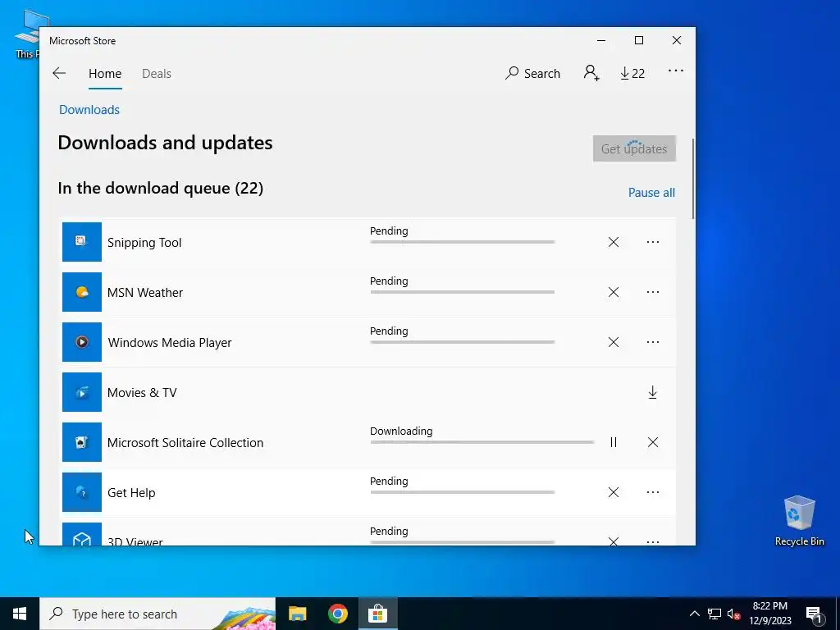Switch to the Home tab

coord(105,73)
